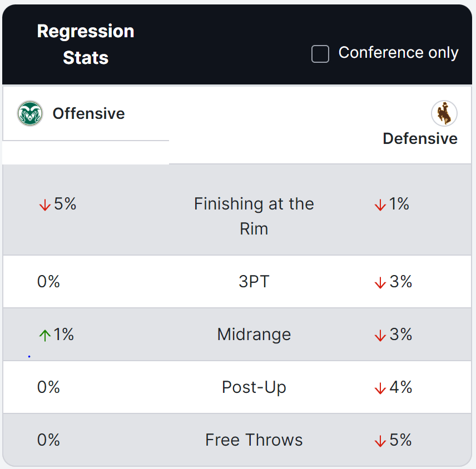Select the Defensive column header

pos(420,138)
